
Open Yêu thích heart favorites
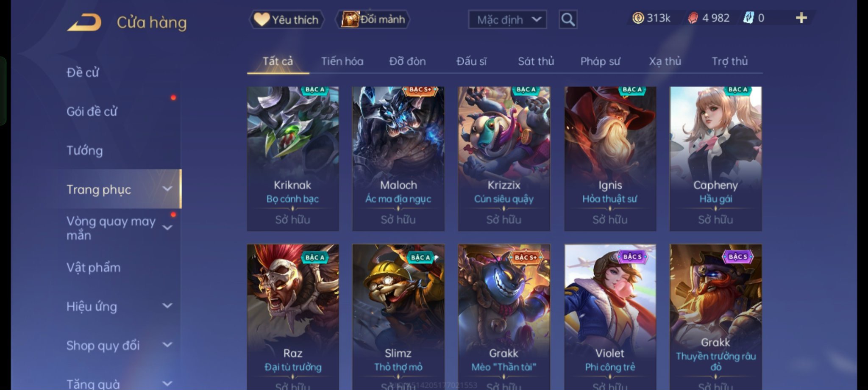click(287, 19)
